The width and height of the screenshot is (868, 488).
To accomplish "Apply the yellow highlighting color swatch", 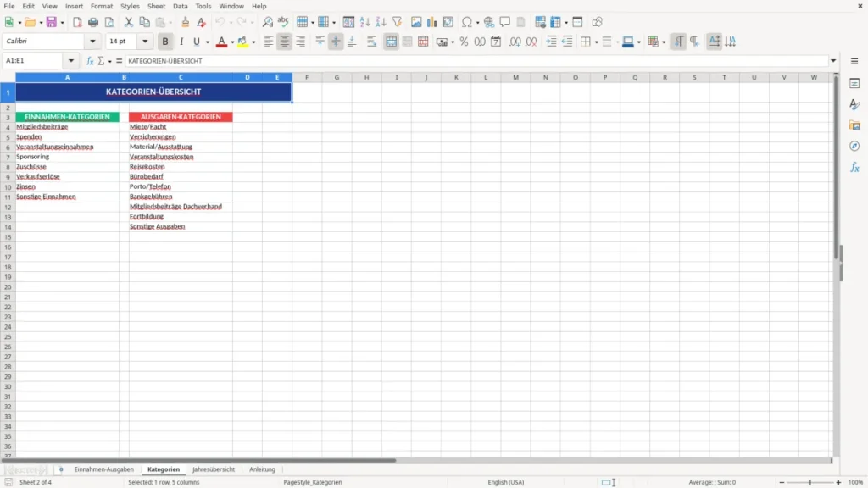I will coord(242,42).
